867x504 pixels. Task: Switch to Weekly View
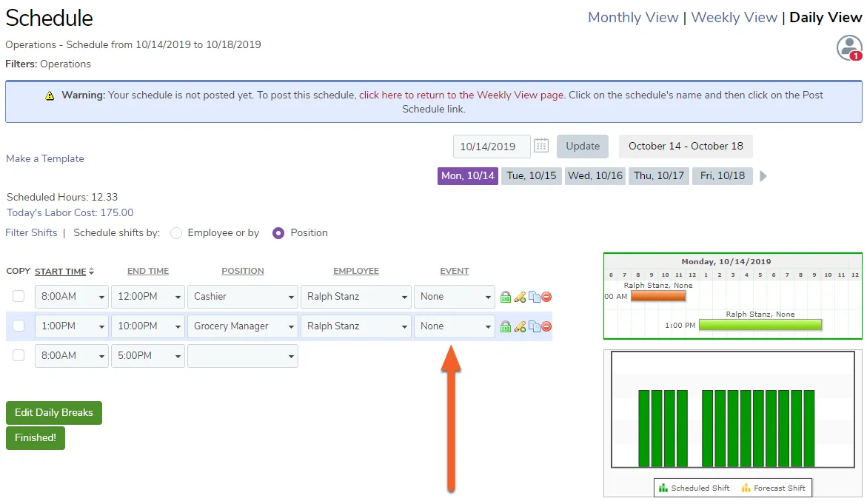pos(734,18)
